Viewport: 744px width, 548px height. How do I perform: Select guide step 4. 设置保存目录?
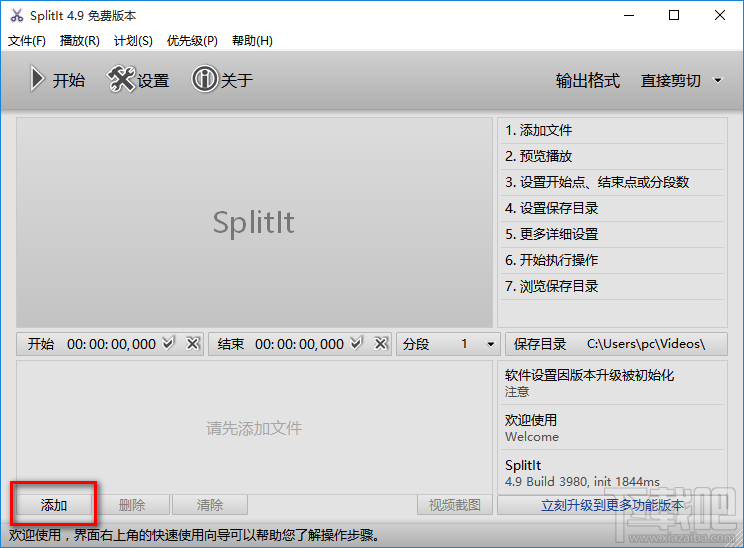coord(612,208)
